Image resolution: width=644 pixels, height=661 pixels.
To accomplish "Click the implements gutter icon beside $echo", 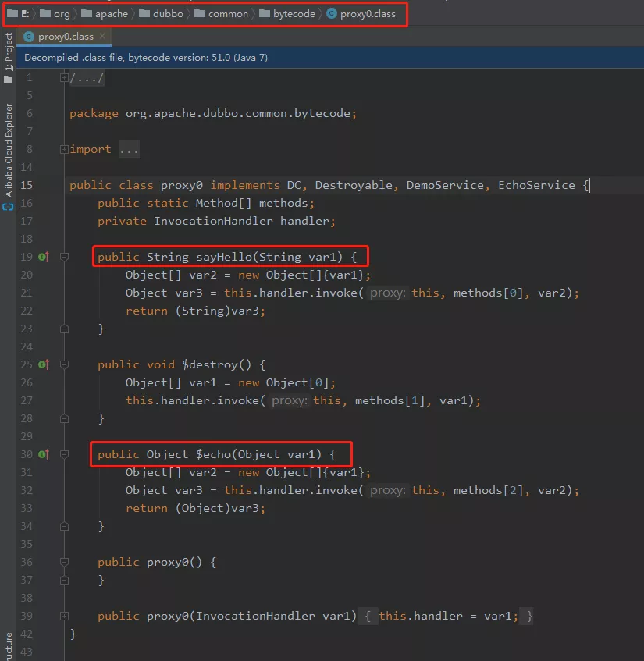I will [x=44, y=454].
